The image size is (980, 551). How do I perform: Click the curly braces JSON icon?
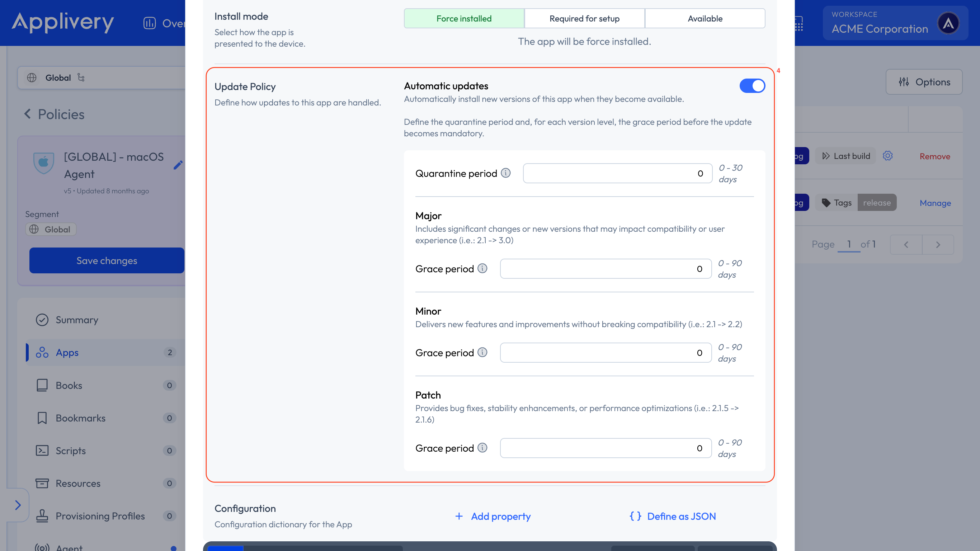pyautogui.click(x=635, y=516)
